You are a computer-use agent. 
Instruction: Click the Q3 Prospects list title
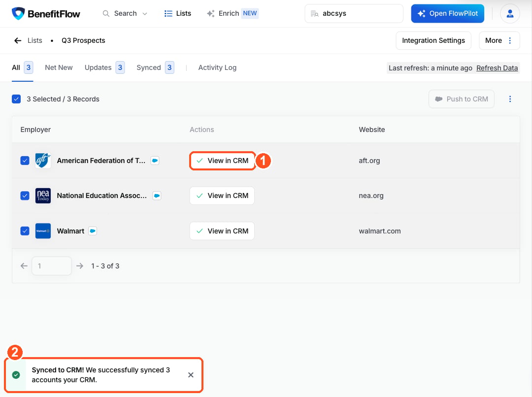[83, 41]
